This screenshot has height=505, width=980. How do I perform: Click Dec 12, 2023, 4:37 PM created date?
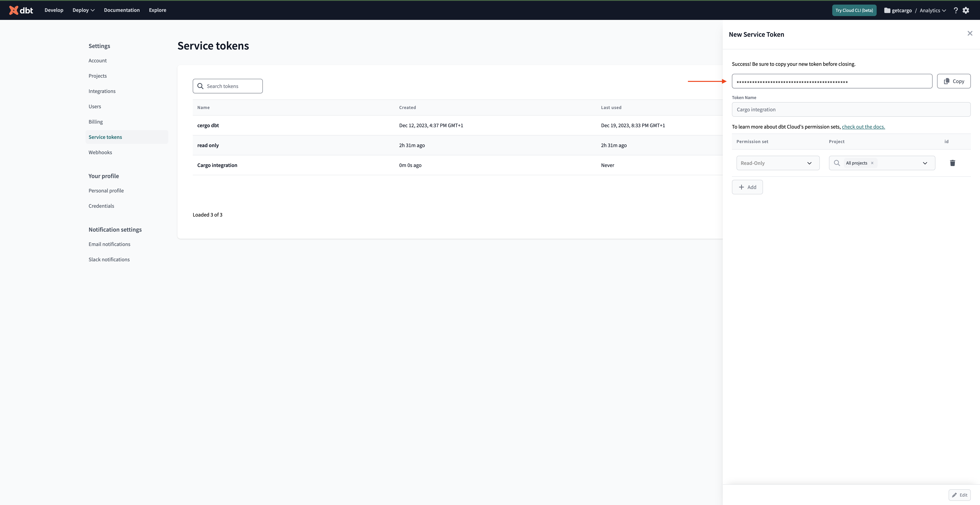click(x=431, y=125)
